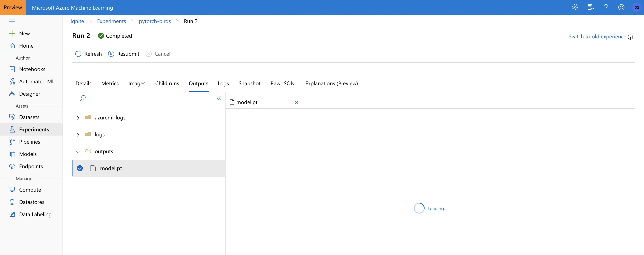Expand the azureml-logs folder

coord(78,118)
